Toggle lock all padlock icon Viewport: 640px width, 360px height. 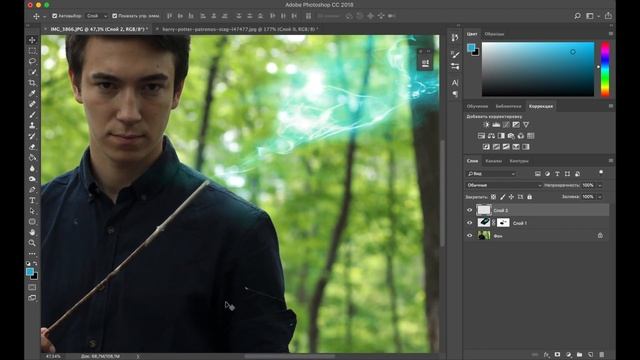(529, 197)
